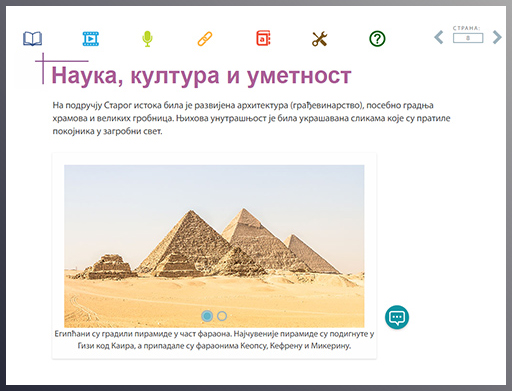The image size is (512, 391).
Task: Switch to the second slide indicator dot
Action: (222, 316)
